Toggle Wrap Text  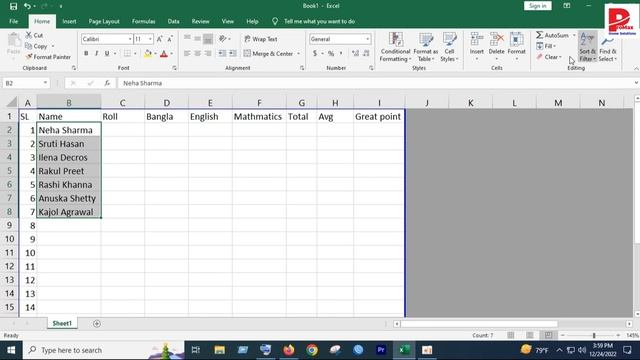261,39
